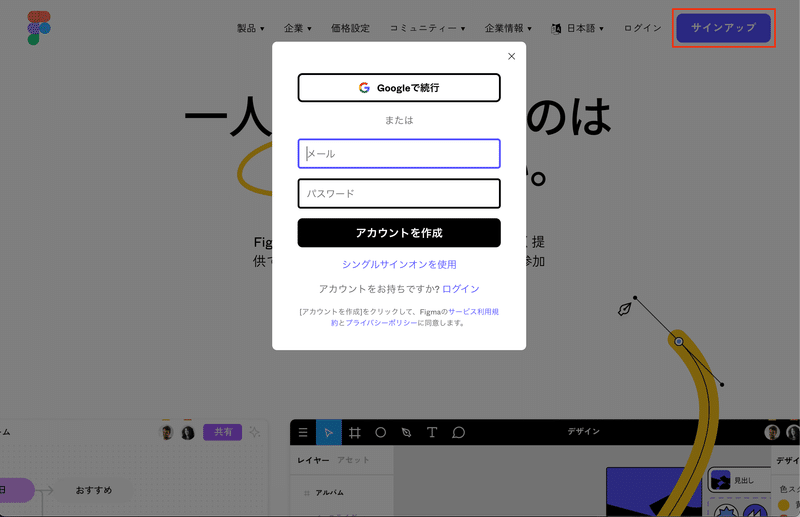Click the woman avatar beside 共有
800x517 pixels.
point(188,433)
